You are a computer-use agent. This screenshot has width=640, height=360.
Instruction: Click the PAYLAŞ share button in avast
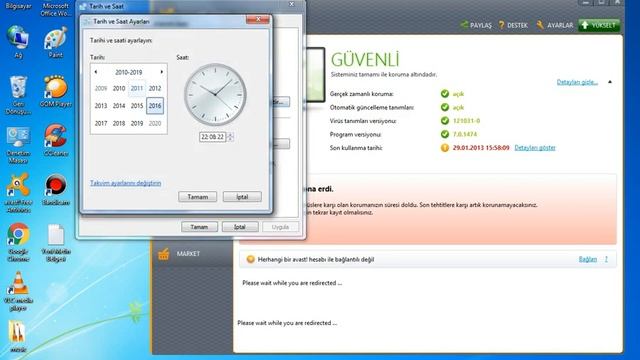coord(476,25)
